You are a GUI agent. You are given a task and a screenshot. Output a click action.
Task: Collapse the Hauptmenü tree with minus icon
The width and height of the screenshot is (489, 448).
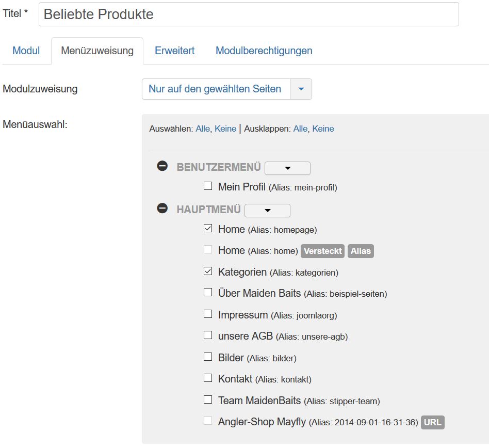click(x=162, y=209)
